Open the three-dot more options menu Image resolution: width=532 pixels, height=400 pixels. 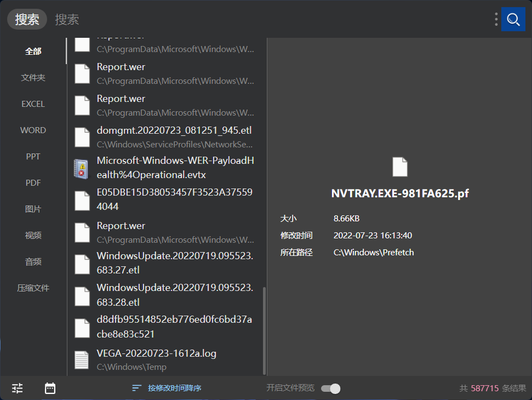coord(496,19)
